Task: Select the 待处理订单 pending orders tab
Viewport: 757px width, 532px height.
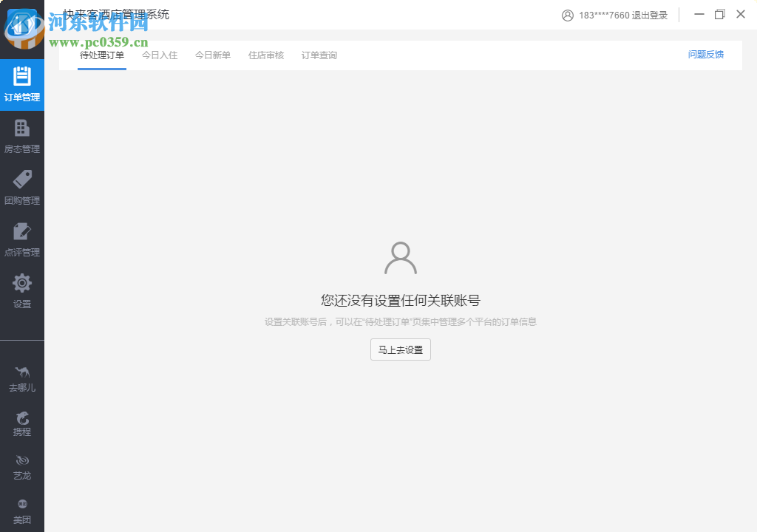Action: point(101,55)
